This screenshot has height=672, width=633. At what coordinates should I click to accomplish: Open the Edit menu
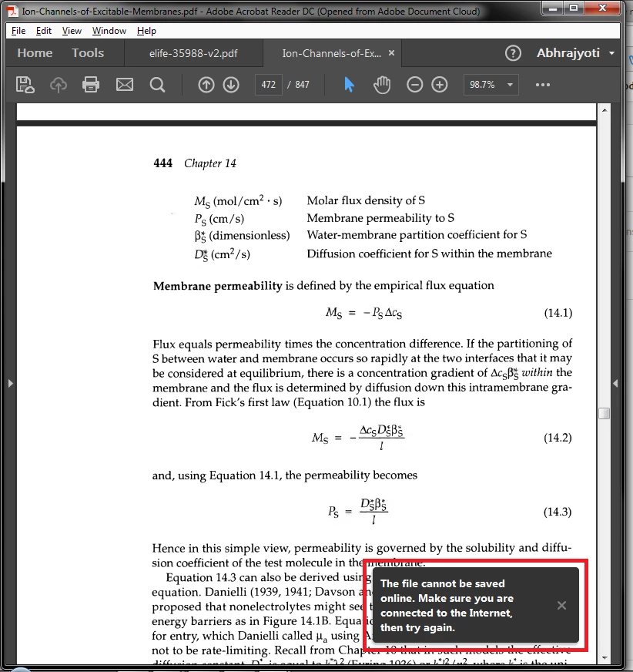tap(44, 31)
